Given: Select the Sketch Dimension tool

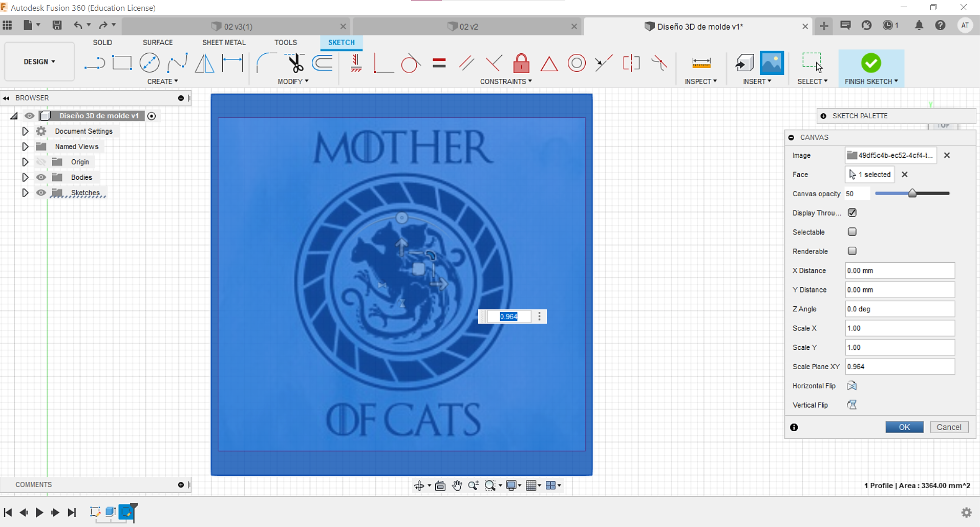Looking at the screenshot, I should [x=232, y=63].
